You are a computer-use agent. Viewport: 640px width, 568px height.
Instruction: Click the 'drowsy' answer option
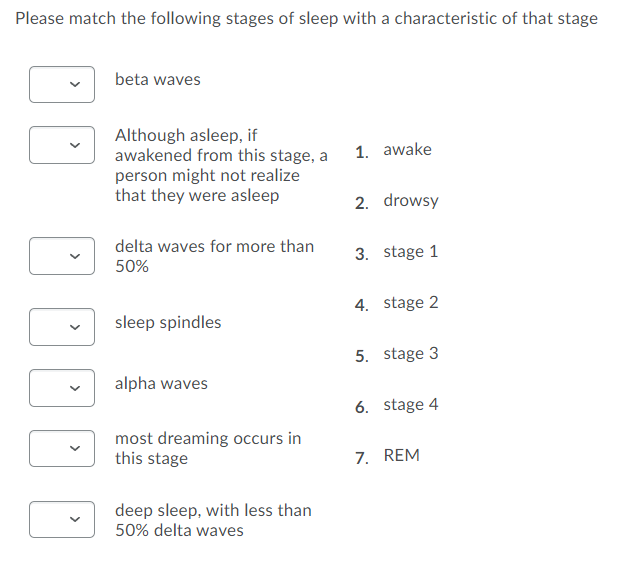click(410, 201)
